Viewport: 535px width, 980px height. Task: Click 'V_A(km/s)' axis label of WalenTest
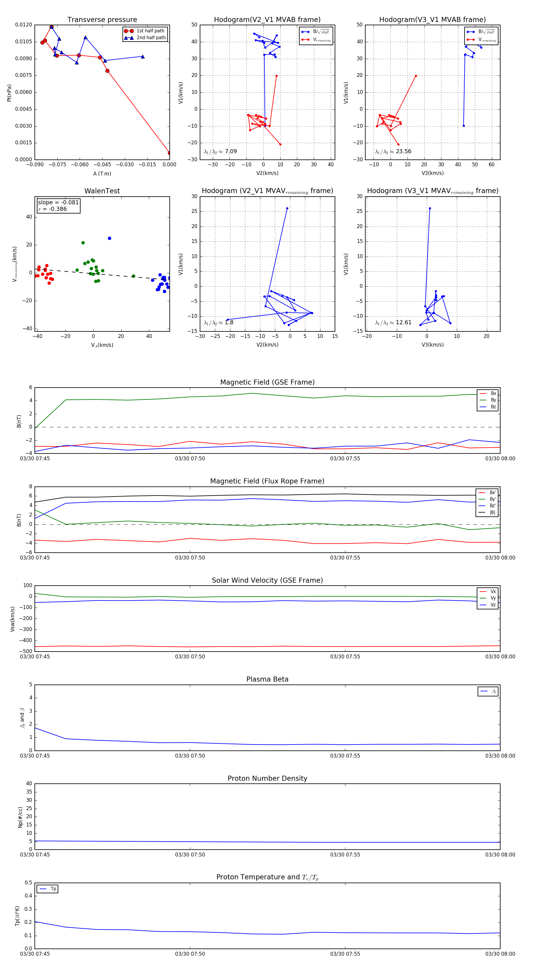pyautogui.click(x=102, y=345)
